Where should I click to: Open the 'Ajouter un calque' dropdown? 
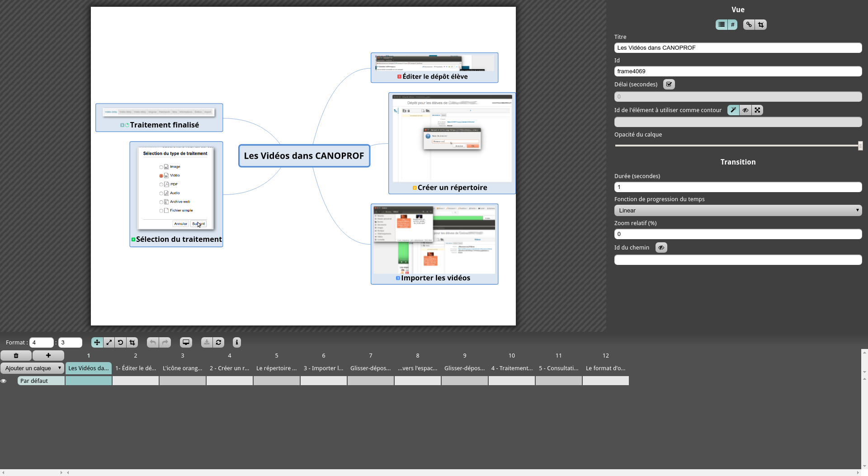pyautogui.click(x=32, y=368)
